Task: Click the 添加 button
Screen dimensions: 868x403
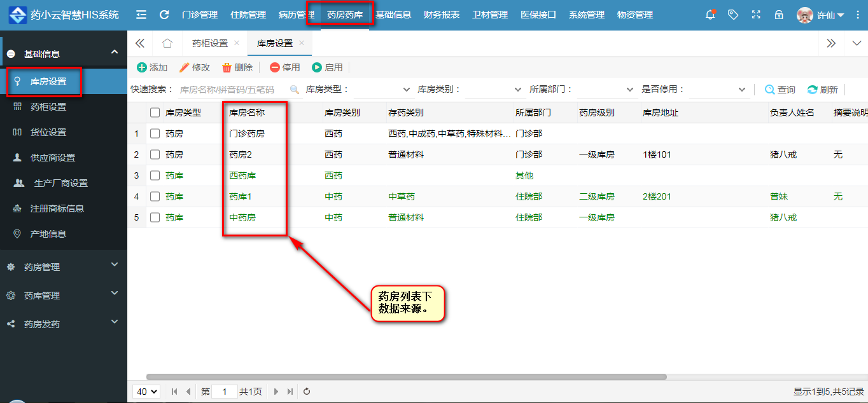Action: [152, 67]
